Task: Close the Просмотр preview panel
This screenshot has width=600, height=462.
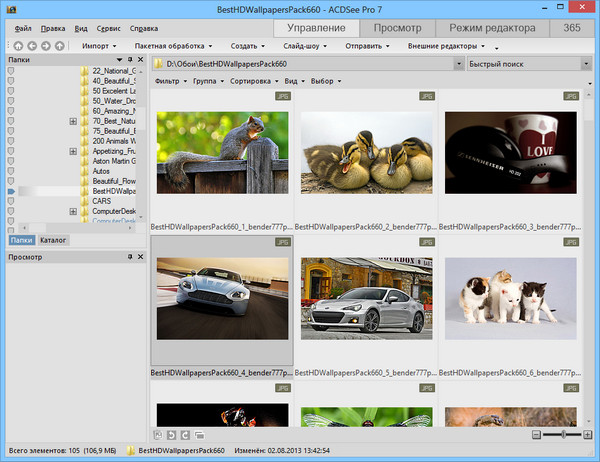Action: tap(141, 257)
